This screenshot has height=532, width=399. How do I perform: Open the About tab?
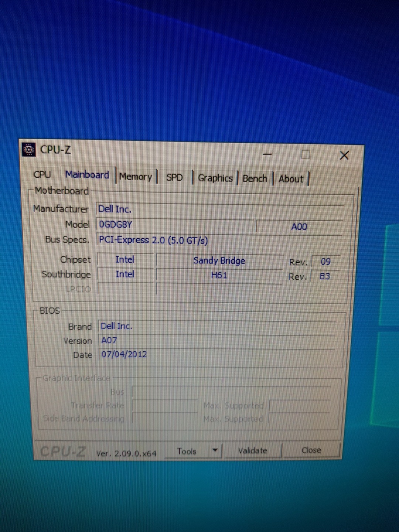291,179
